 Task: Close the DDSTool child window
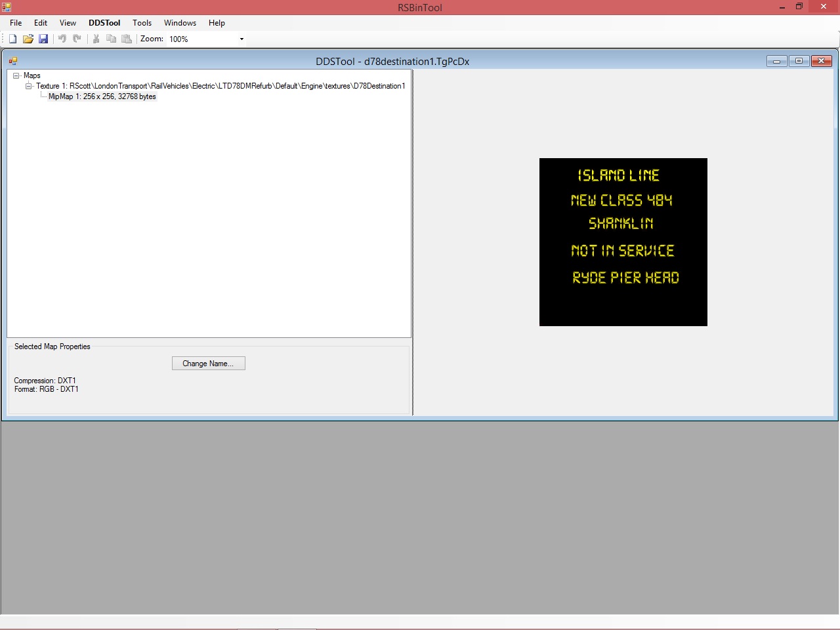point(821,61)
